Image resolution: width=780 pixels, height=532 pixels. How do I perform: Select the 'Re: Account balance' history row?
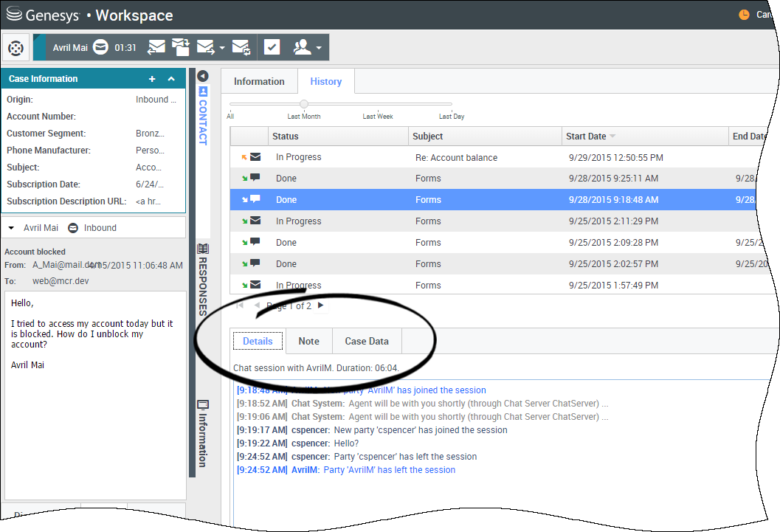point(456,157)
